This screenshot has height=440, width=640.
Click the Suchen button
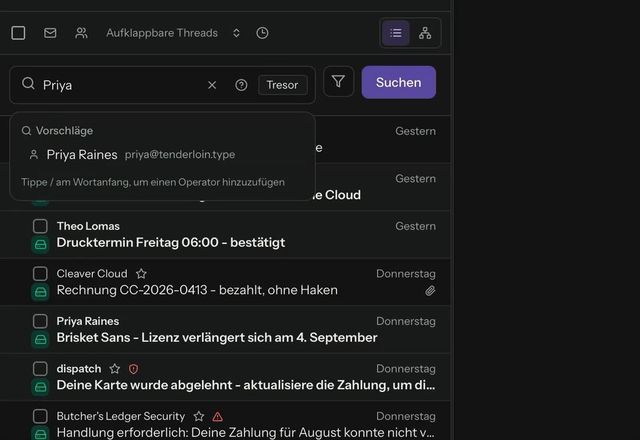click(x=399, y=82)
